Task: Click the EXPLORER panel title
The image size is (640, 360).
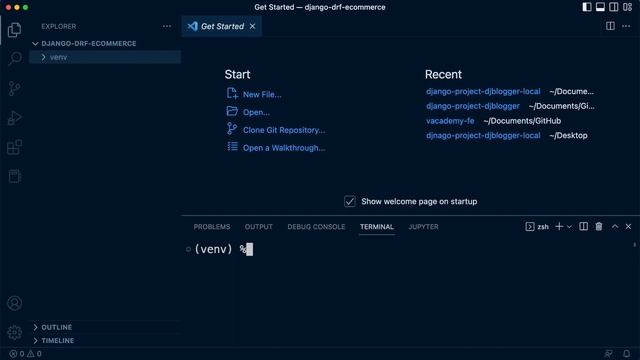Action: 58,26
